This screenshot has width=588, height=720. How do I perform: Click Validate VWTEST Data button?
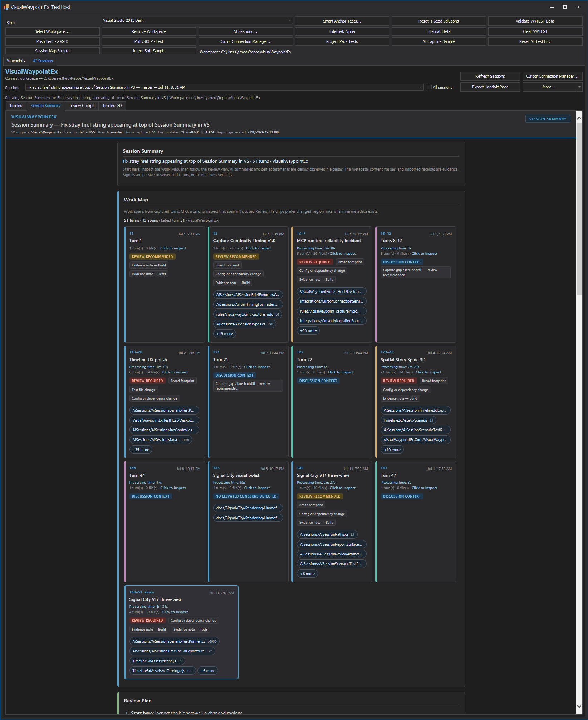(x=535, y=21)
